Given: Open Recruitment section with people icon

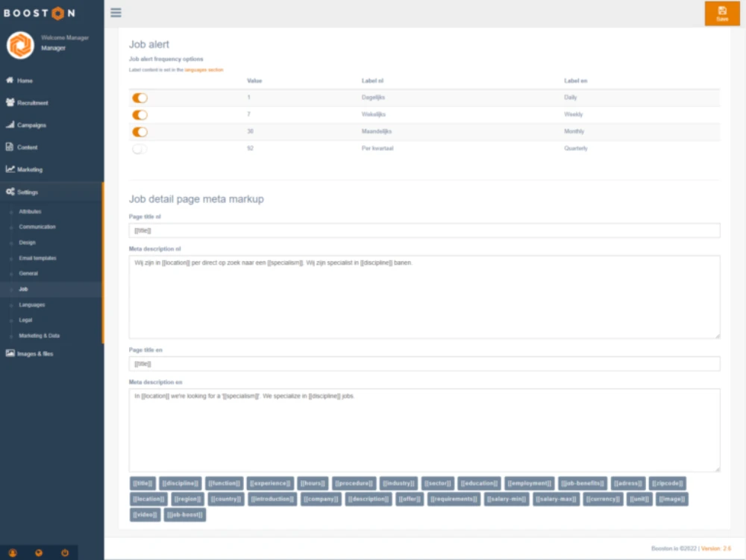Looking at the screenshot, I should (x=32, y=103).
